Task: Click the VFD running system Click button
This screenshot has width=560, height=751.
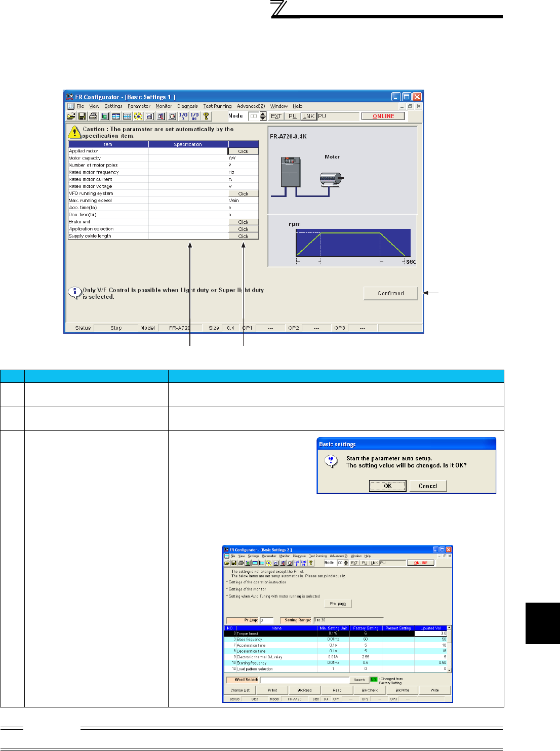Action: pos(244,193)
